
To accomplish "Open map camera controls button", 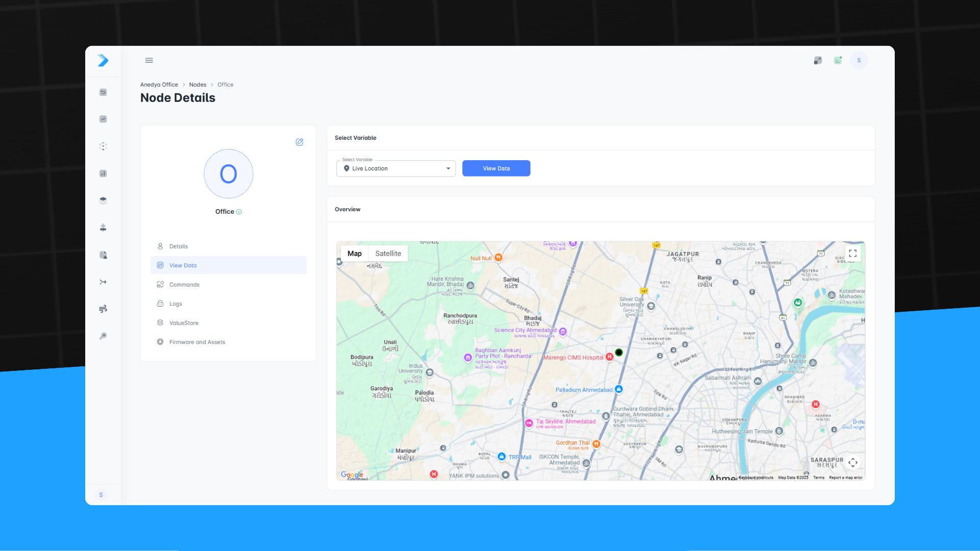I will tap(852, 463).
